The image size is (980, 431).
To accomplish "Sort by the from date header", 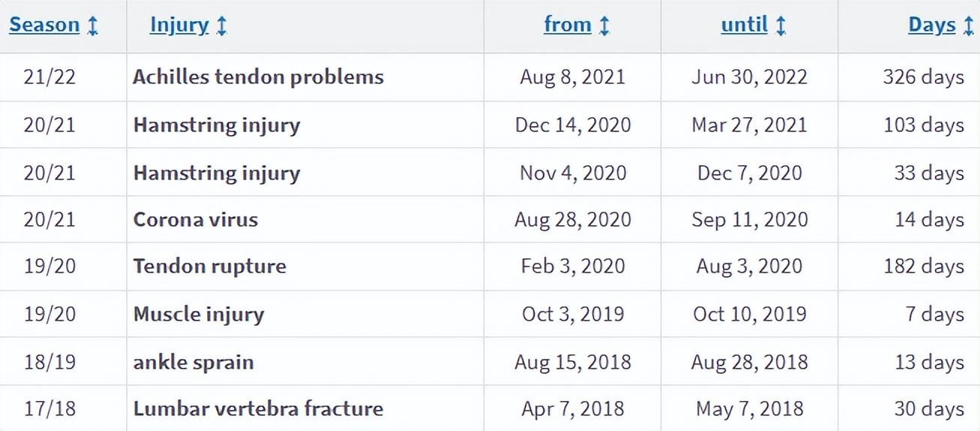I will [x=568, y=25].
